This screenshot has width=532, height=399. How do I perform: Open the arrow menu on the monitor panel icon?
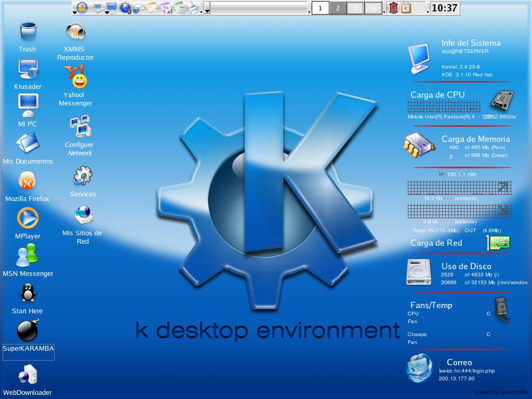click(x=107, y=12)
